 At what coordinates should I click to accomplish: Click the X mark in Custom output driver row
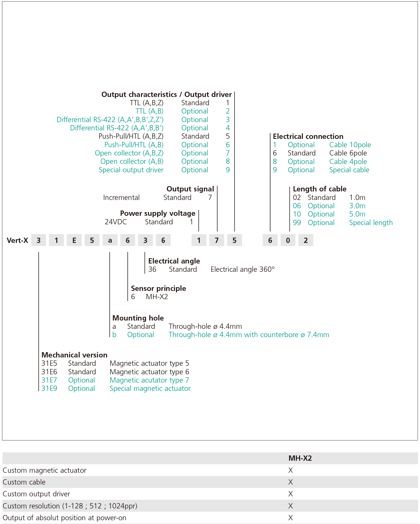pyautogui.click(x=291, y=494)
